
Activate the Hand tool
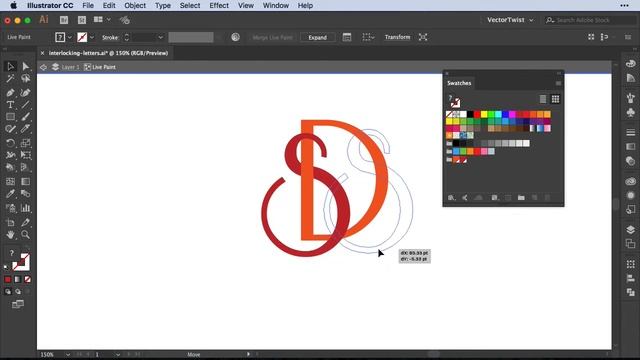click(10, 235)
